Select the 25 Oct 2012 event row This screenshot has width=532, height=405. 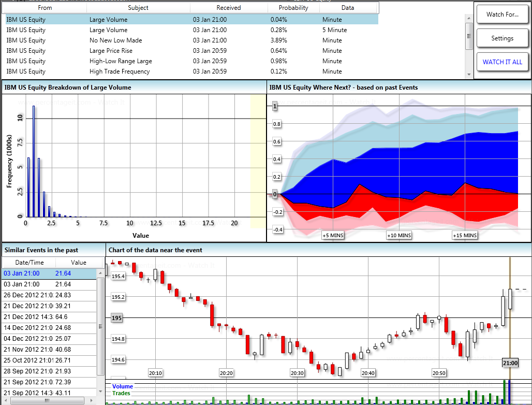click(50, 360)
